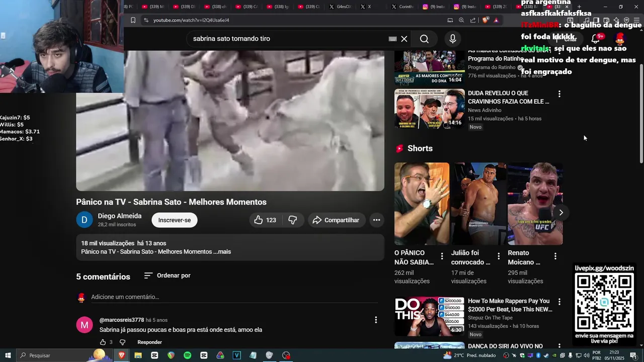
Task: Share the page via address bar share icon
Action: point(473,20)
